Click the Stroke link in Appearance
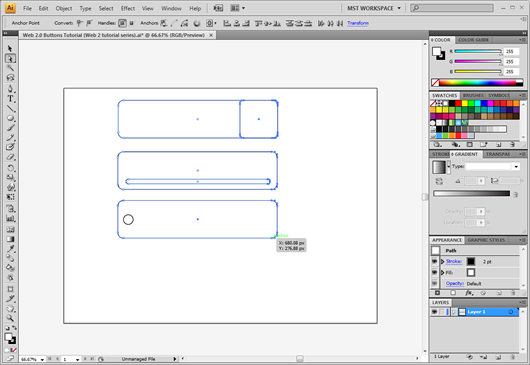Image resolution: width=530 pixels, height=365 pixels. [454, 261]
